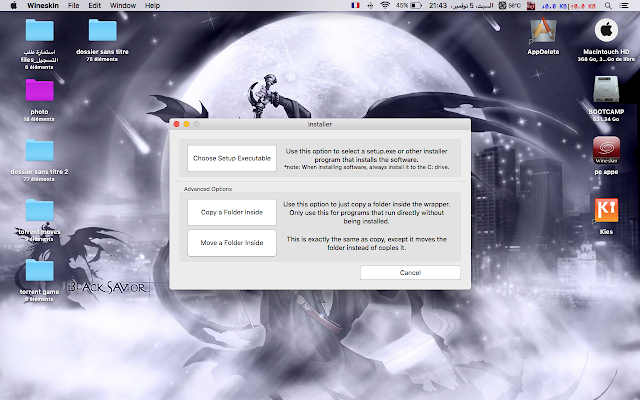Open the Help menu

click(152, 6)
